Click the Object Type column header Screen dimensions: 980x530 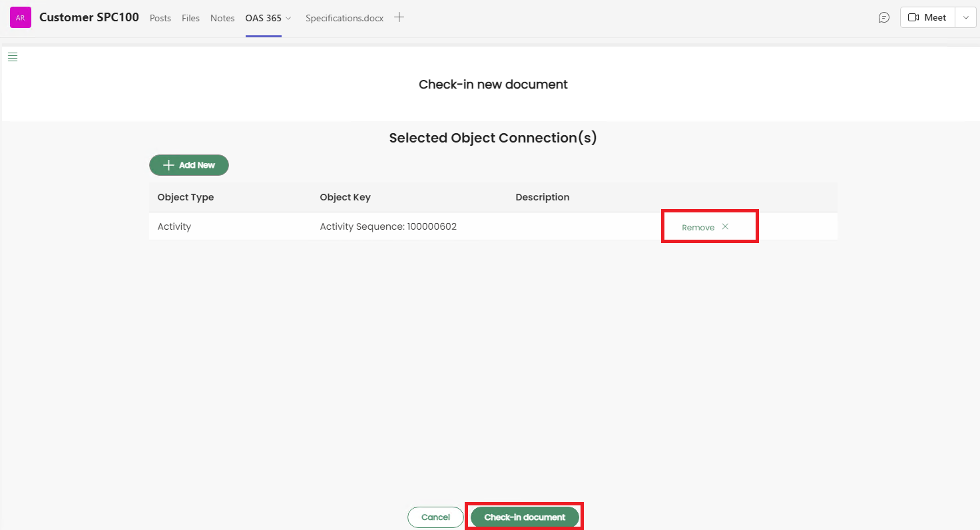[186, 197]
